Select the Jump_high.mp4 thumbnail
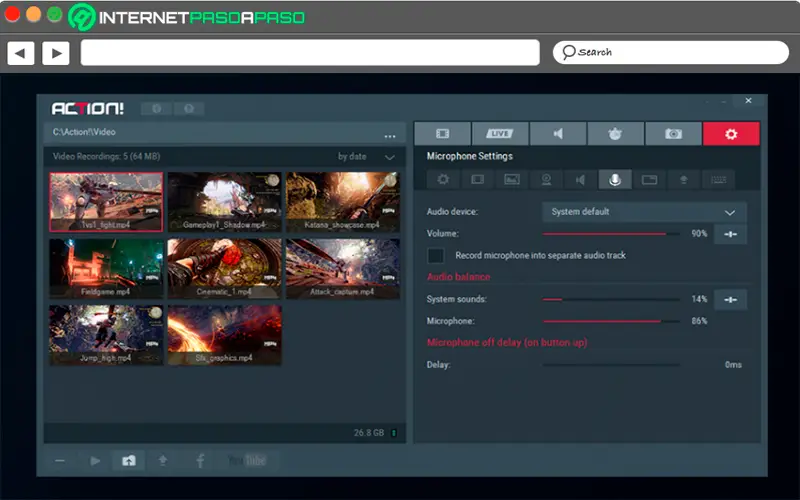Screen dimensions: 800x500 pos(106,335)
